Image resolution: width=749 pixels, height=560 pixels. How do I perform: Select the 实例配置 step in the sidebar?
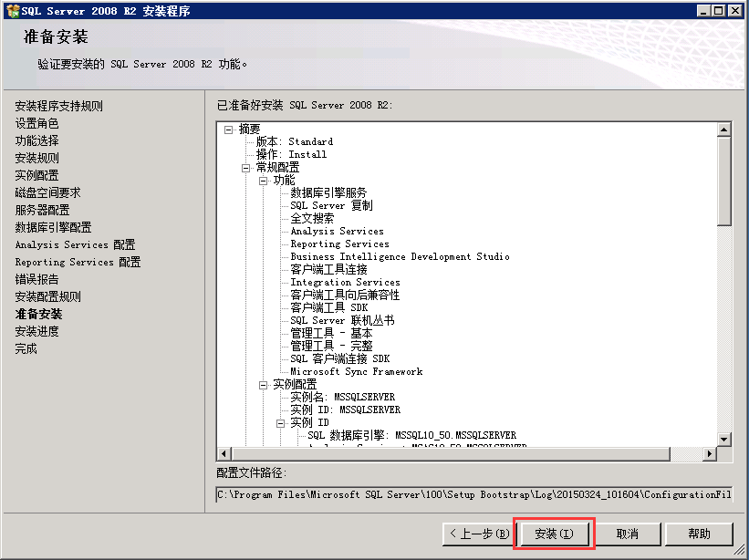click(x=36, y=175)
